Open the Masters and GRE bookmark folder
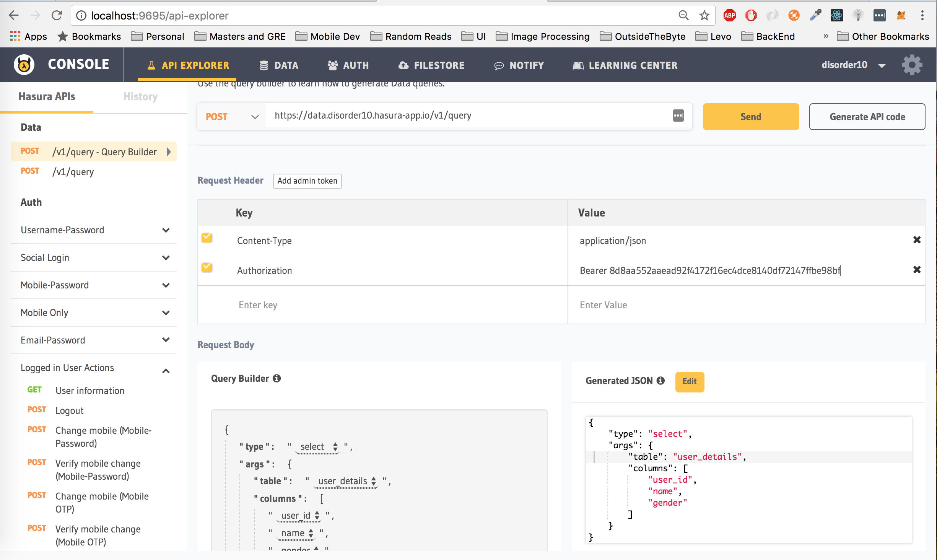The image size is (937, 560). pyautogui.click(x=240, y=36)
